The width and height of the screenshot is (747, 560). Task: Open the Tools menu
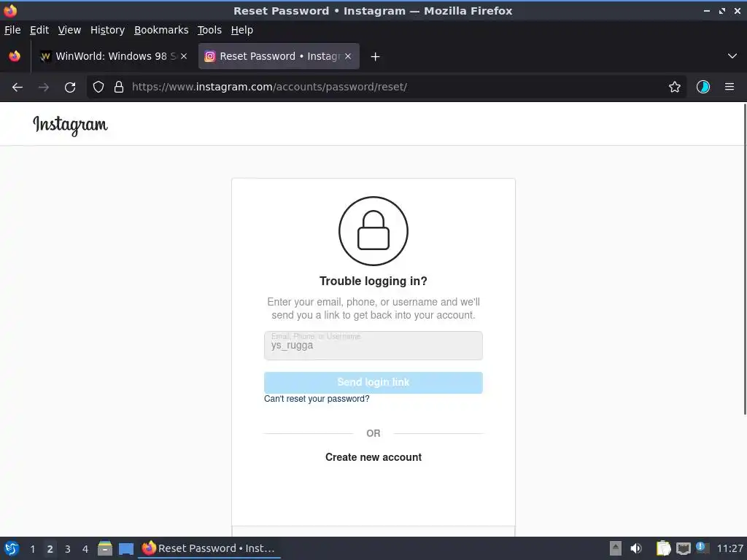pyautogui.click(x=209, y=30)
